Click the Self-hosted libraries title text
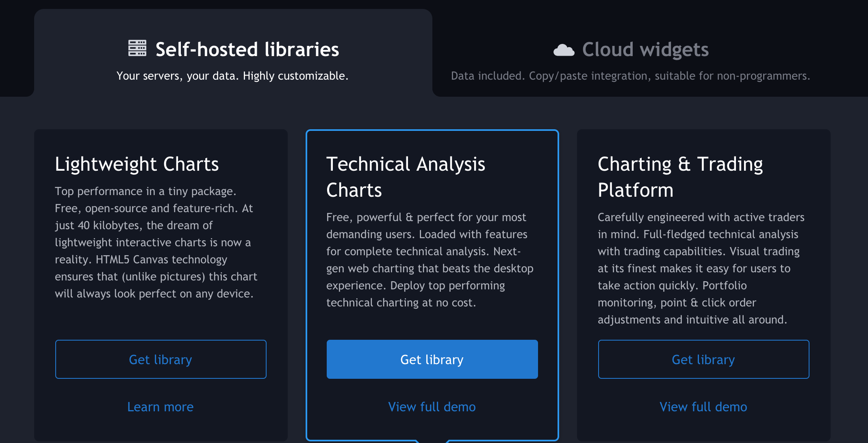The height and width of the screenshot is (443, 868). point(247,50)
